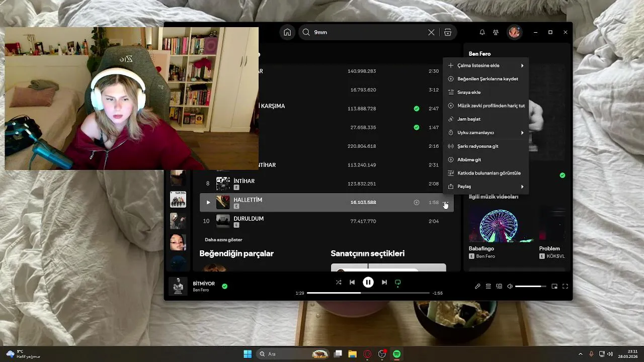Open friend activity icon in top bar
This screenshot has width=644, height=362.
[496, 32]
